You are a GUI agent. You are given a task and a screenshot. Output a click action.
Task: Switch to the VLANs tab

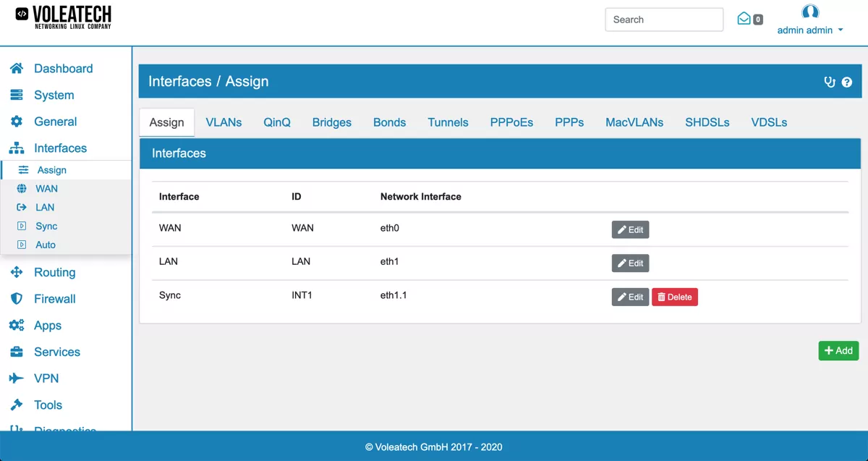224,122
